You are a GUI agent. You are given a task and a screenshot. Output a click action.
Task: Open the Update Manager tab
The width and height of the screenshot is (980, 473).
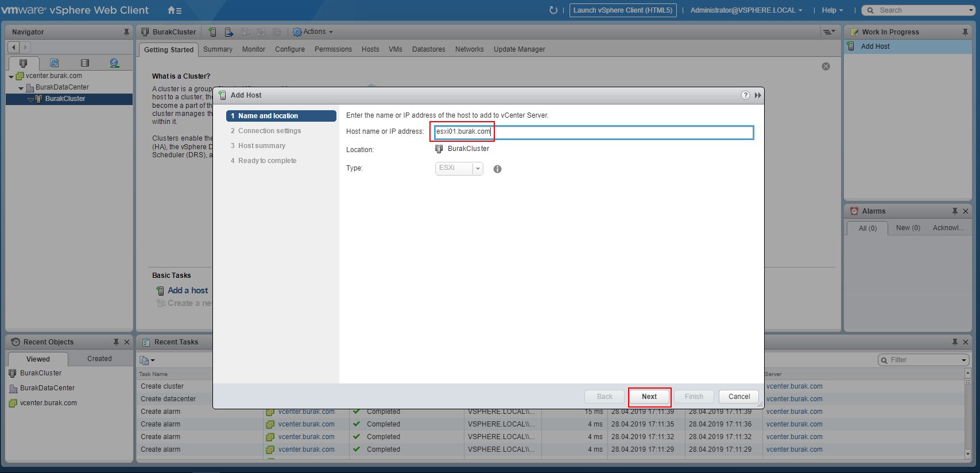click(x=520, y=49)
